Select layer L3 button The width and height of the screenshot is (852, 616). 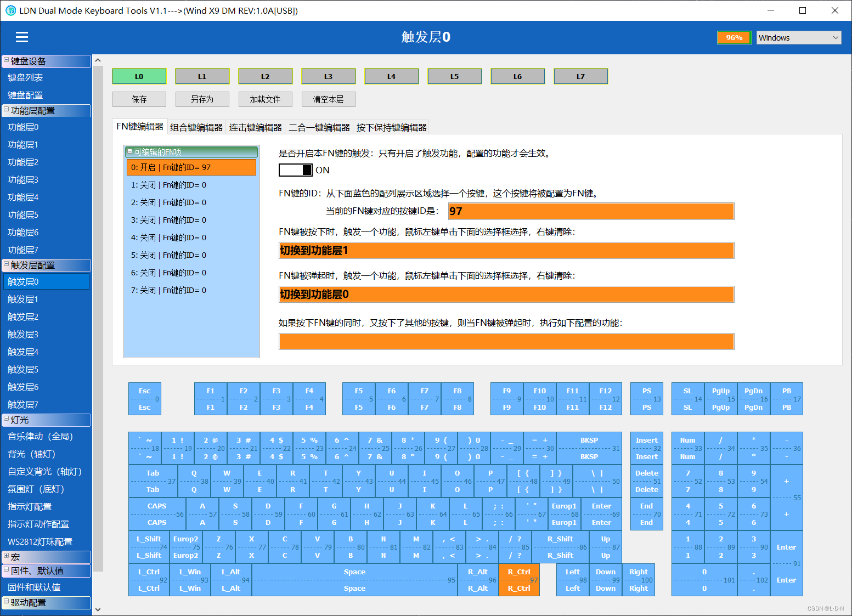[x=329, y=76]
